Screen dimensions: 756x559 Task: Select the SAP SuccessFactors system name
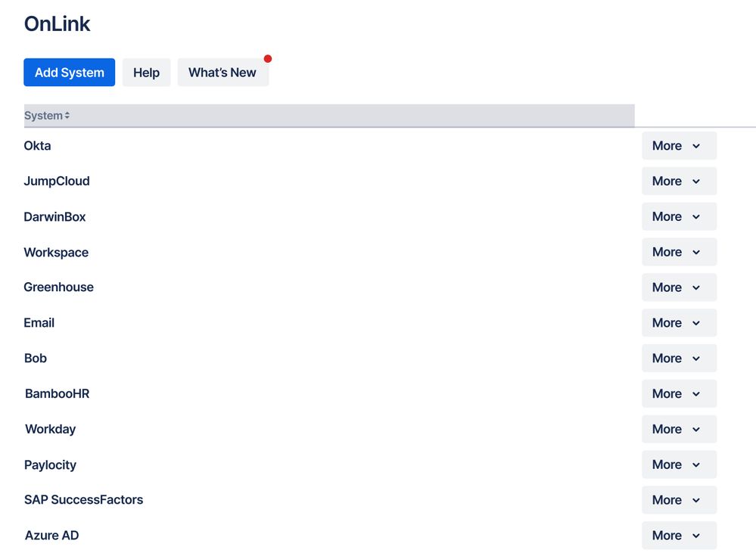coord(83,500)
